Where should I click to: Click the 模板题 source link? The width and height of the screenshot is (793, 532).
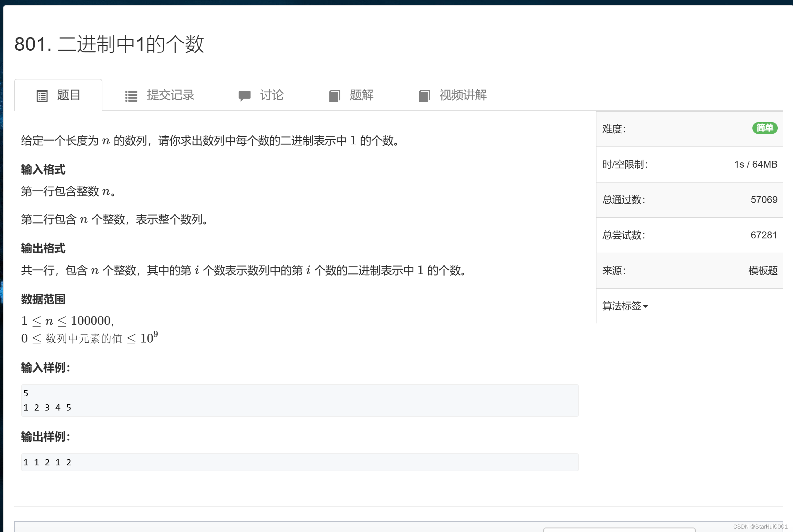point(762,270)
